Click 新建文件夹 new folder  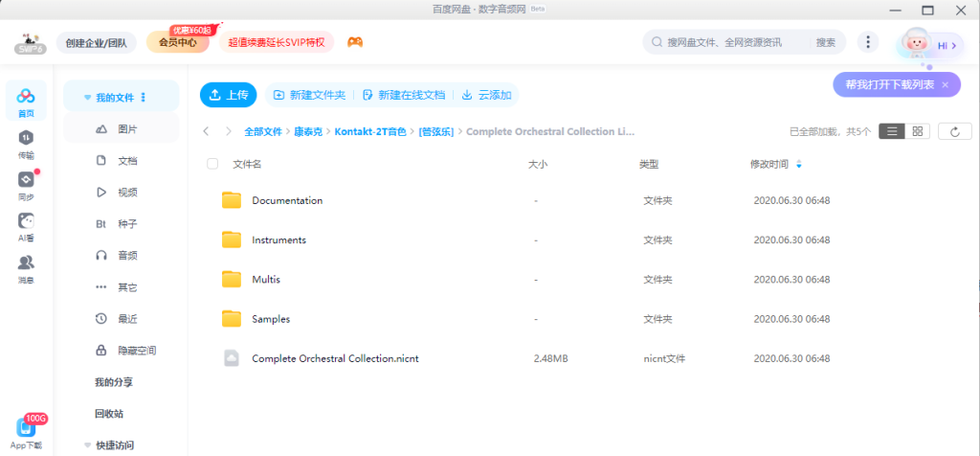point(309,95)
